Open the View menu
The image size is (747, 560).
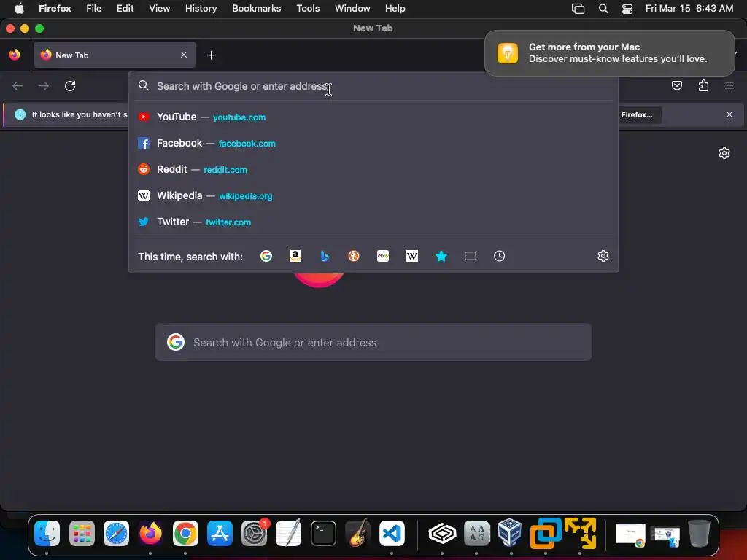159,8
